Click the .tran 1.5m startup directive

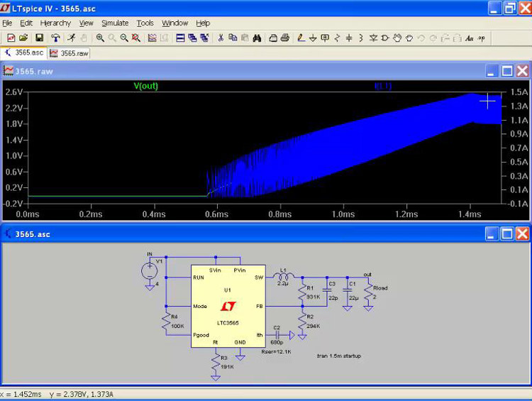[338, 356]
